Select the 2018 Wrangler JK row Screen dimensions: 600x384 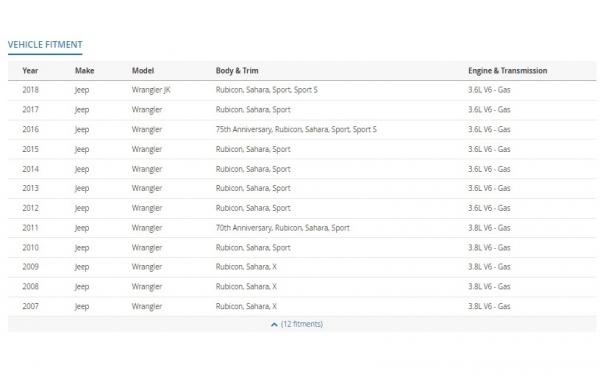[x=302, y=90]
